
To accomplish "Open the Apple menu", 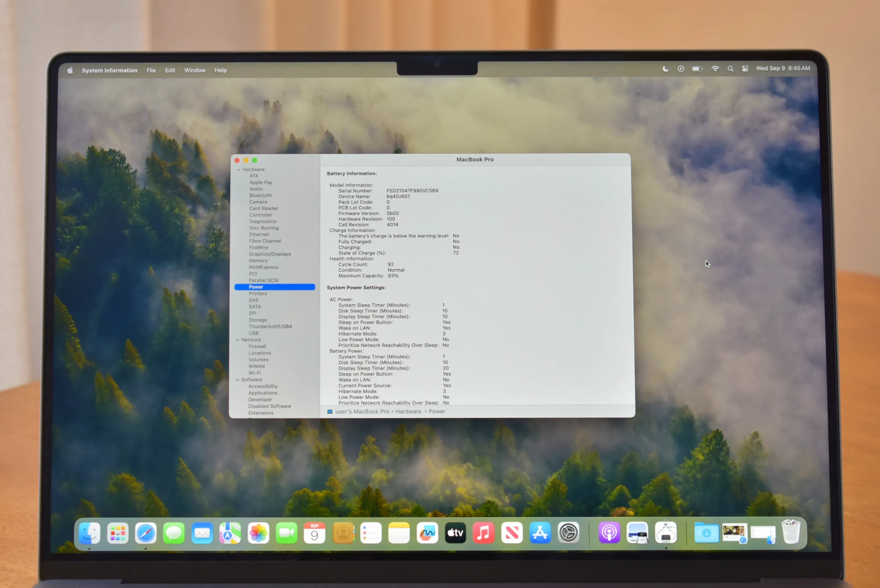I will (x=70, y=70).
